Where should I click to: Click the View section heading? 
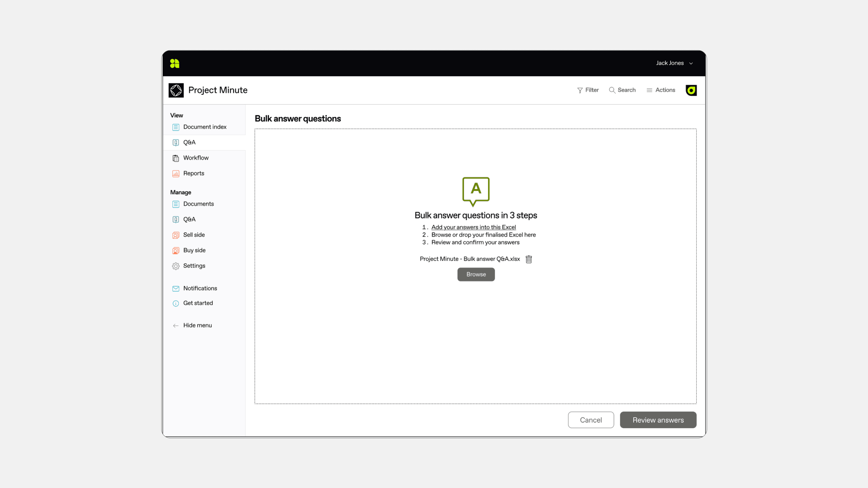(x=176, y=116)
